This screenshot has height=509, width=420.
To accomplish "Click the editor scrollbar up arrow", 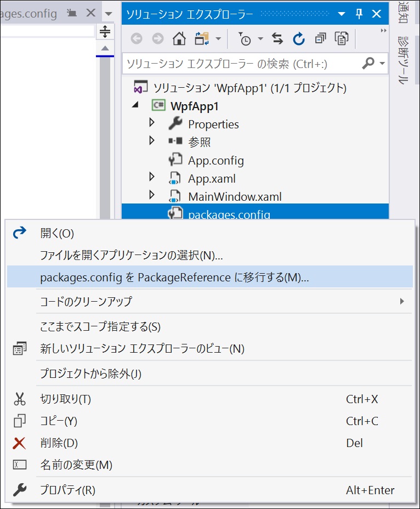I will pos(105,48).
